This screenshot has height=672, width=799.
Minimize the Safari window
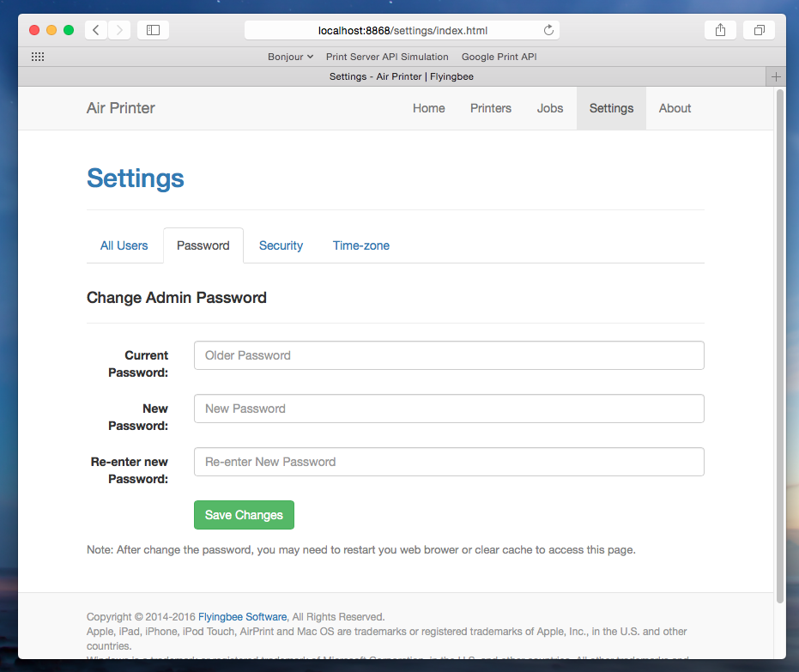(51, 30)
